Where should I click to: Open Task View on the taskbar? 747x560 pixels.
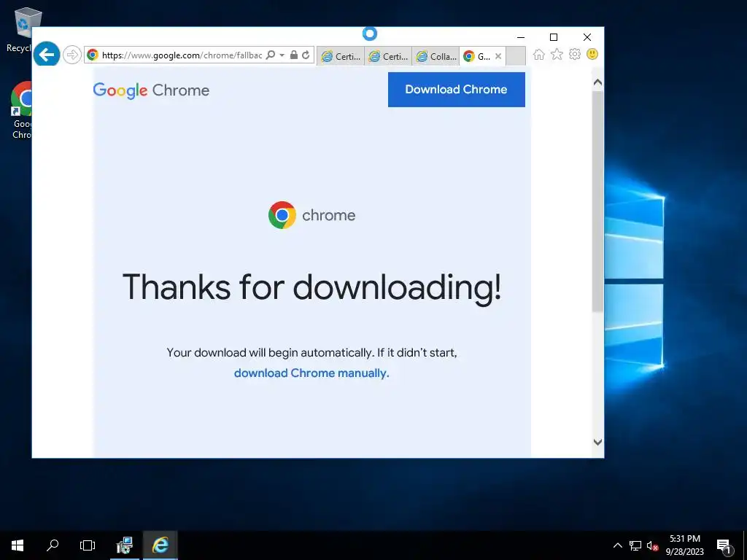(x=88, y=545)
